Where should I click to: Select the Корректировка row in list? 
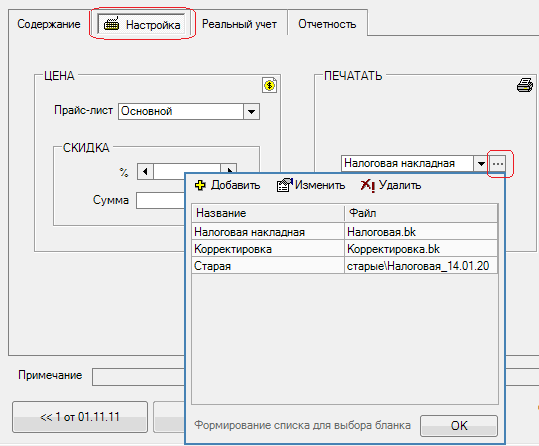pyautogui.click(x=344, y=249)
